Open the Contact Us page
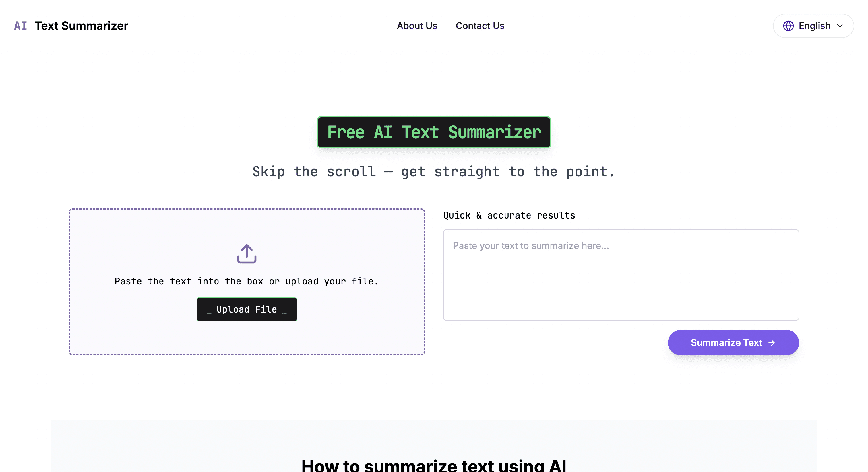Image resolution: width=868 pixels, height=472 pixels. click(480, 26)
